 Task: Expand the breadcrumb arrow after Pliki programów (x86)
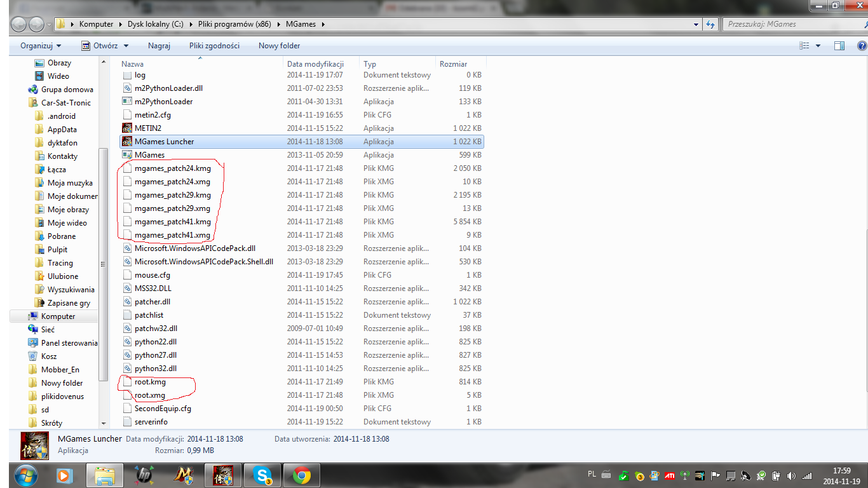[x=279, y=24]
